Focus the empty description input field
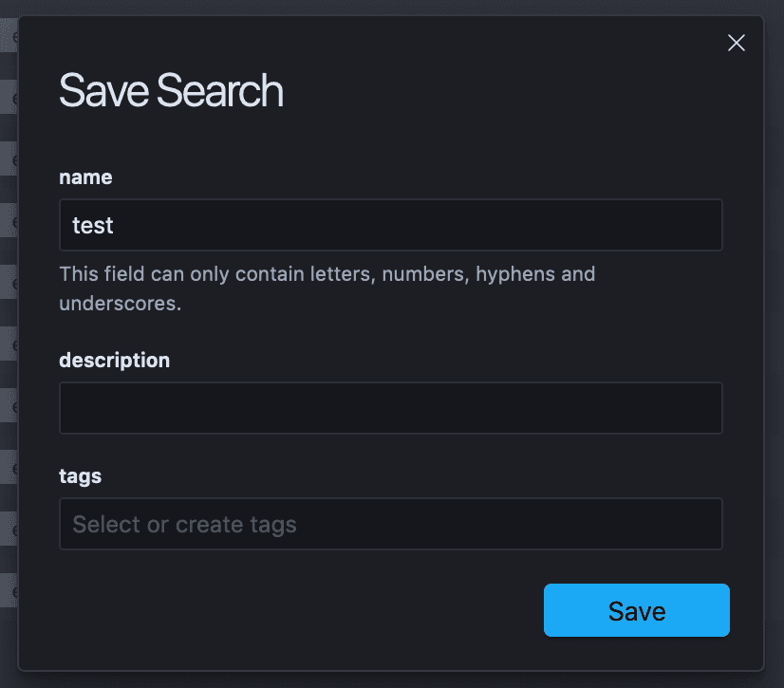 coord(390,408)
